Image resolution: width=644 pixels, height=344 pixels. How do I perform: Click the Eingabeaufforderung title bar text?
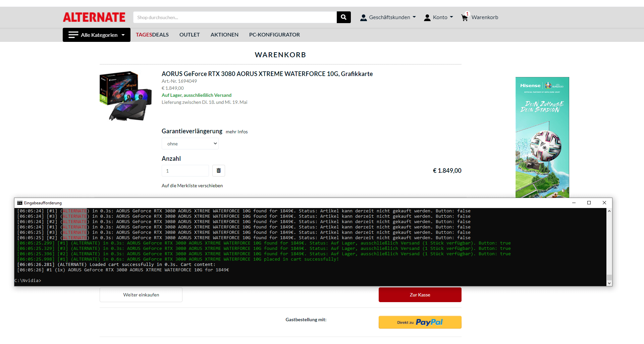pyautogui.click(x=43, y=203)
